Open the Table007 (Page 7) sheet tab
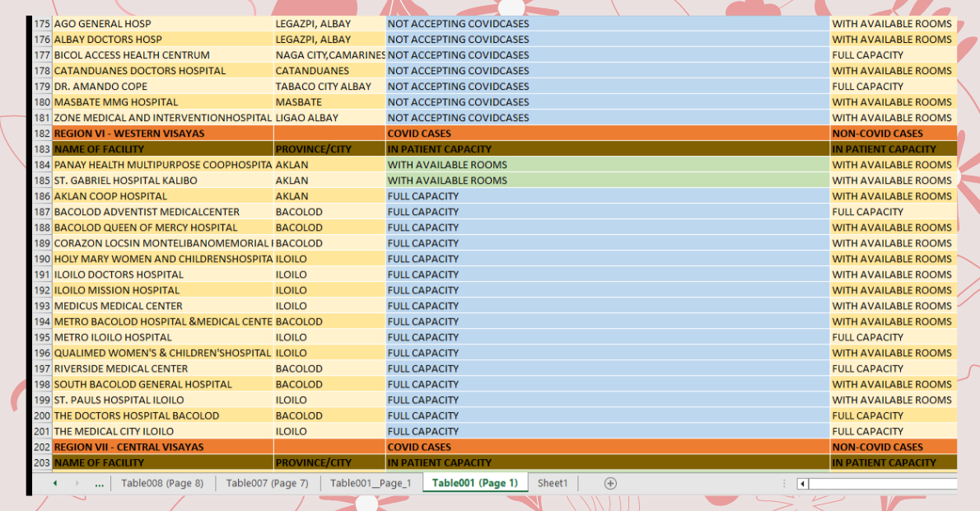This screenshot has height=511, width=980. (x=267, y=483)
